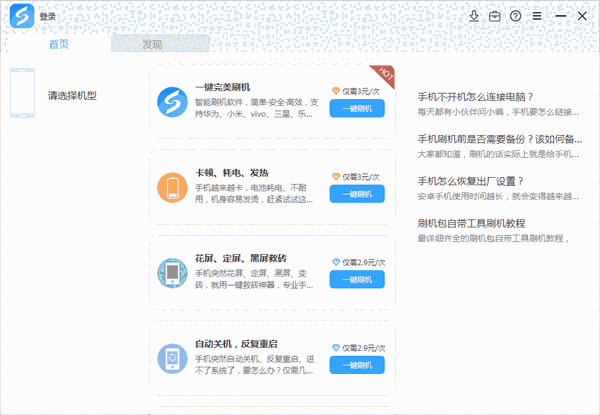600x415 pixels.
Task: Open the 卡顿、耗电、发热 title
Action: pyautogui.click(x=232, y=173)
